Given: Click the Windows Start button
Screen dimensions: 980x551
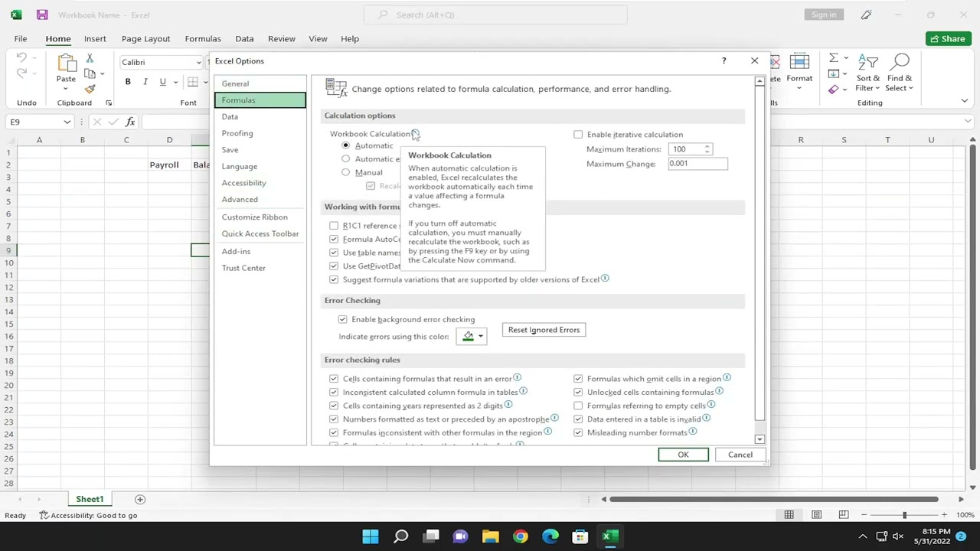Looking at the screenshot, I should 371,536.
